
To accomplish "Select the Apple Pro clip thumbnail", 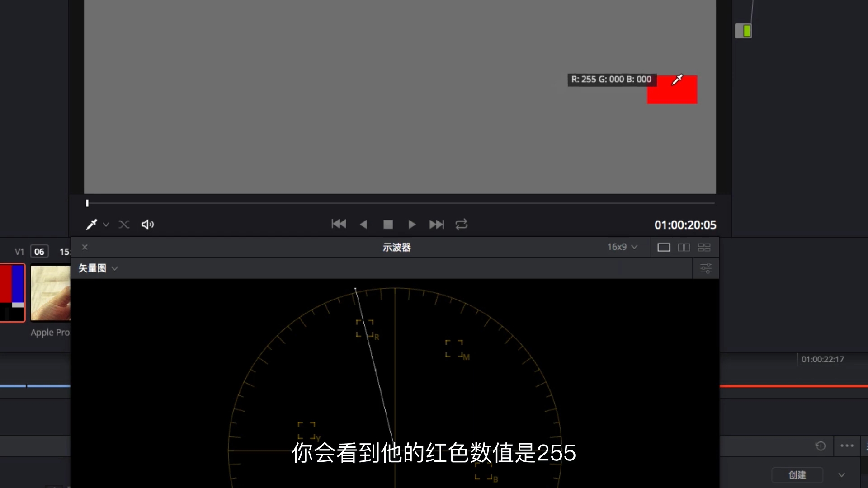I will 50,293.
